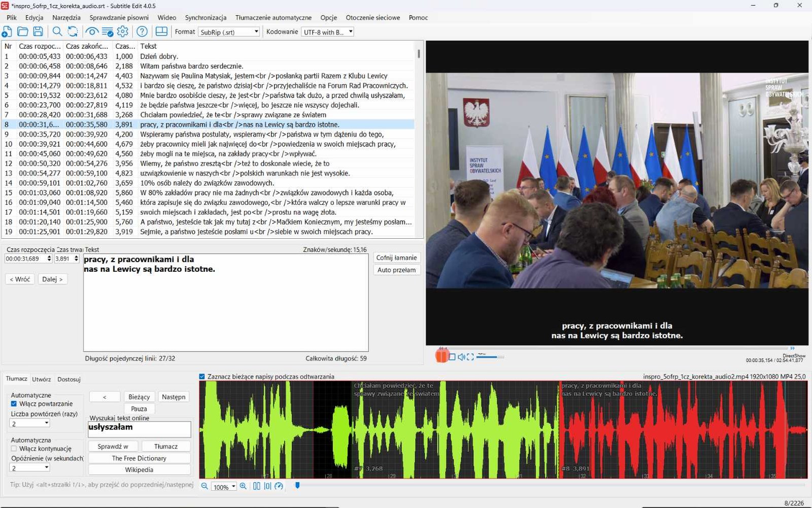Switch video to fullscreen

pos(470,357)
